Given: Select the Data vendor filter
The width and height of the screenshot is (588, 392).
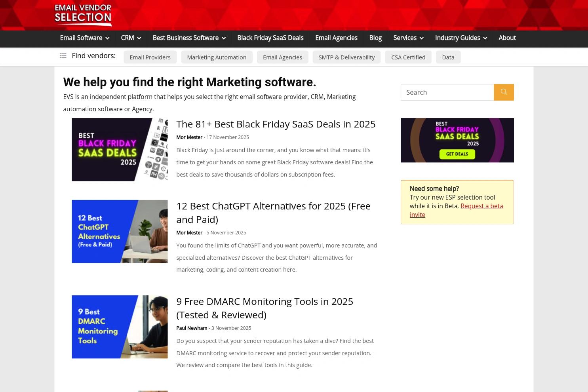Looking at the screenshot, I should tap(448, 57).
